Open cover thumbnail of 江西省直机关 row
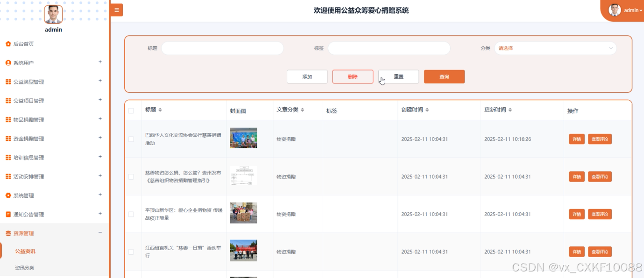 243,250
